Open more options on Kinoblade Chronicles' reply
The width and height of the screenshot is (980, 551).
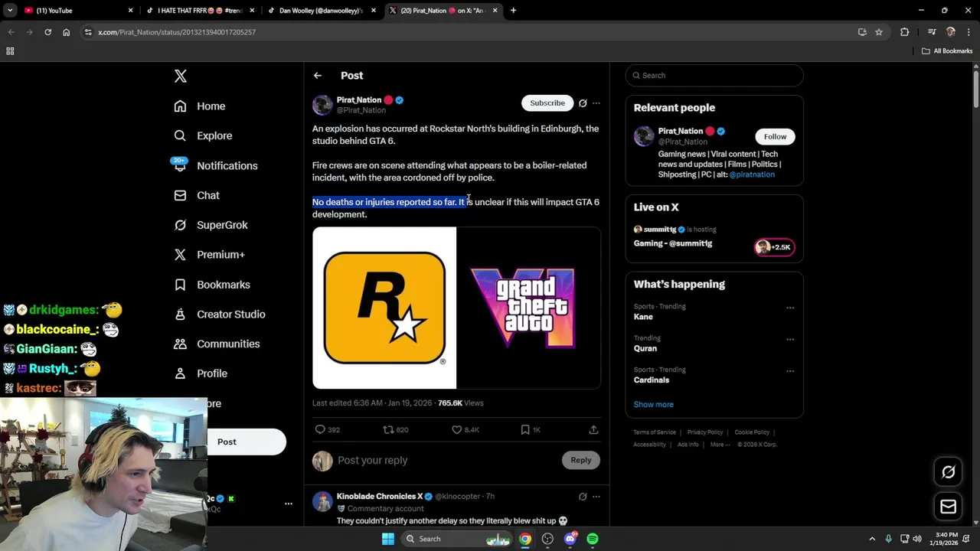(596, 497)
